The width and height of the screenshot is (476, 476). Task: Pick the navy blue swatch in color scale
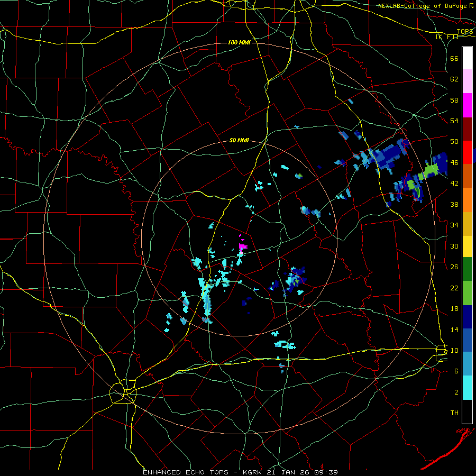click(x=467, y=317)
